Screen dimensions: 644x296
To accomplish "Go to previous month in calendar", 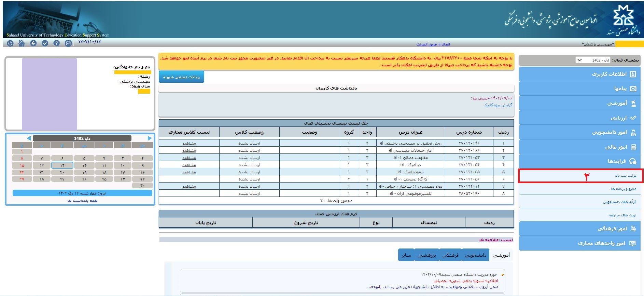I will tap(29, 138).
